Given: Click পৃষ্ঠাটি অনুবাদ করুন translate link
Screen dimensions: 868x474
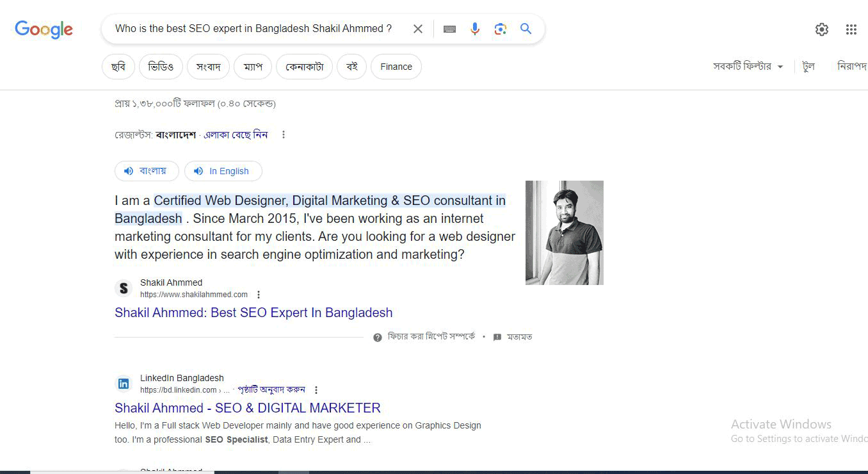Looking at the screenshot, I should pos(271,389).
